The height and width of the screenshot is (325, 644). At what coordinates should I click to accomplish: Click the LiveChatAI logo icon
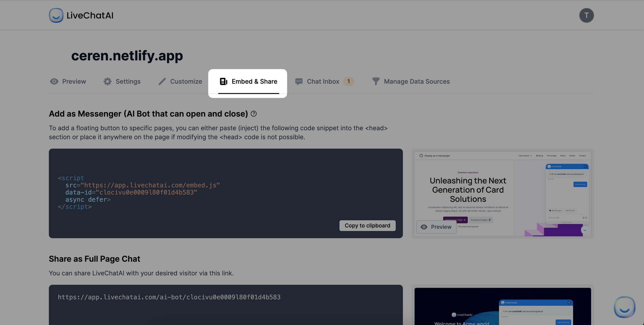point(56,15)
